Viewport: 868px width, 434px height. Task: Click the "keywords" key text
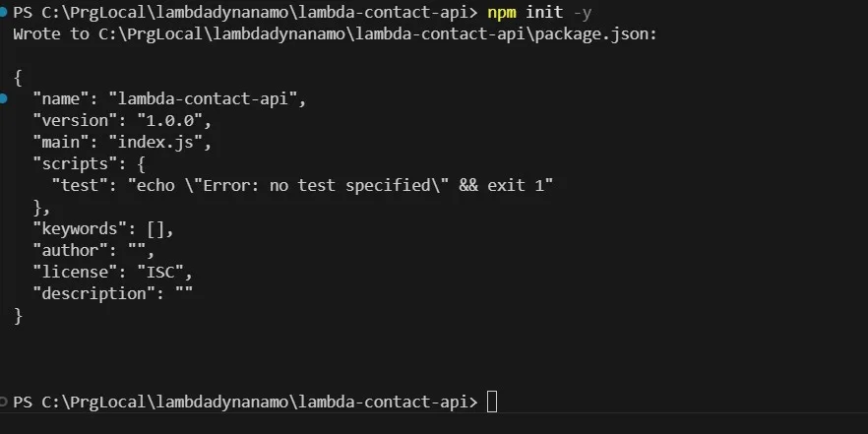(77, 228)
